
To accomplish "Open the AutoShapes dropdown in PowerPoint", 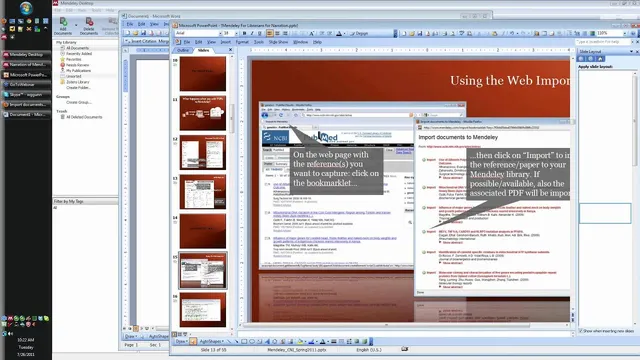I will [x=211, y=342].
